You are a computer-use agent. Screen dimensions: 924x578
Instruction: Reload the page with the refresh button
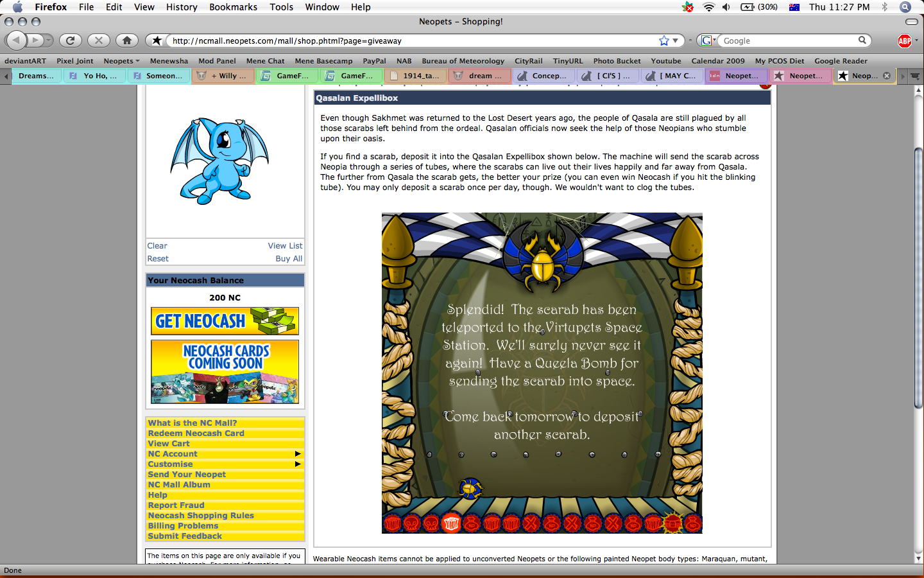pos(71,40)
